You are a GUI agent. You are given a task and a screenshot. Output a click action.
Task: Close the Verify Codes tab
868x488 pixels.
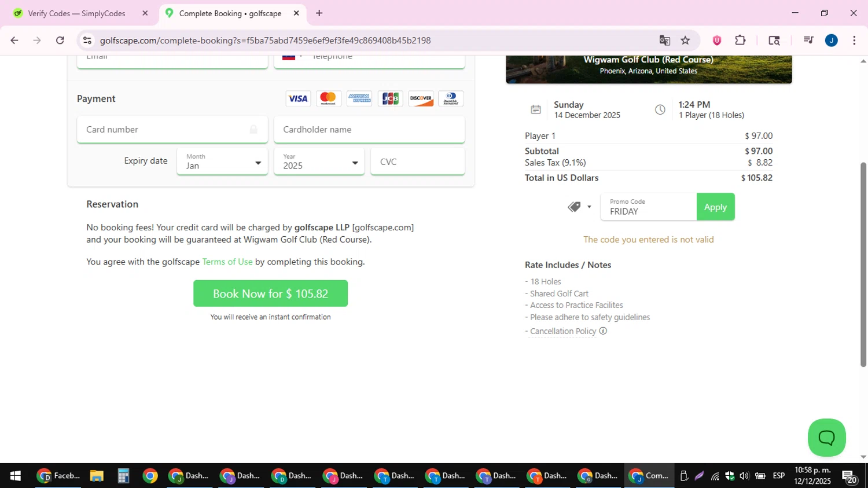[x=145, y=13]
